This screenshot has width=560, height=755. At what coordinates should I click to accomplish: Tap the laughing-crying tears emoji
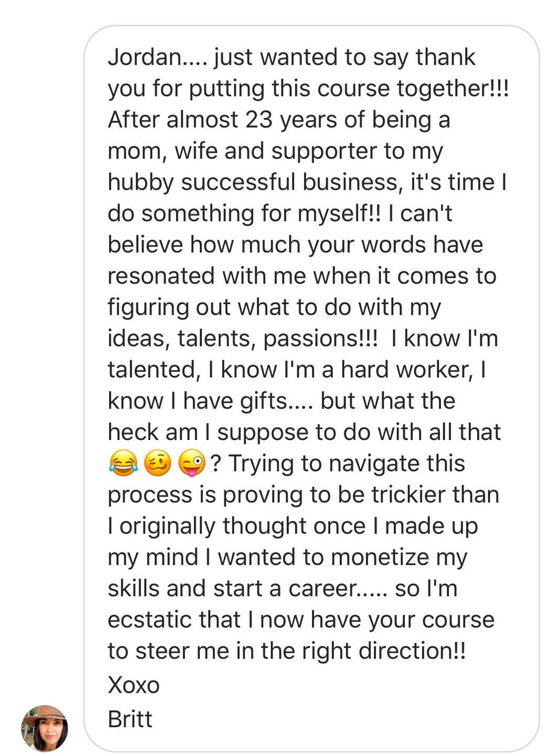[123, 464]
